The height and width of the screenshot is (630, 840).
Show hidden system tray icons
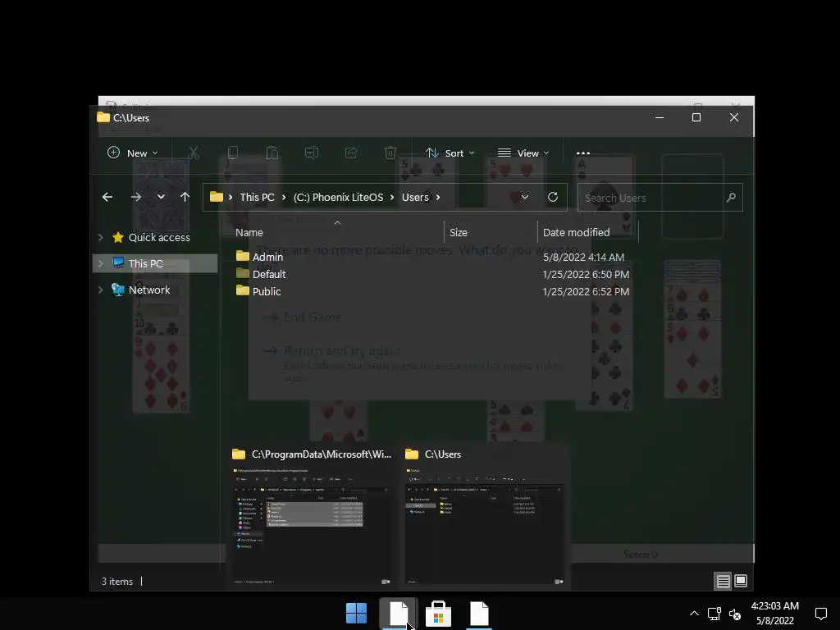(x=694, y=614)
